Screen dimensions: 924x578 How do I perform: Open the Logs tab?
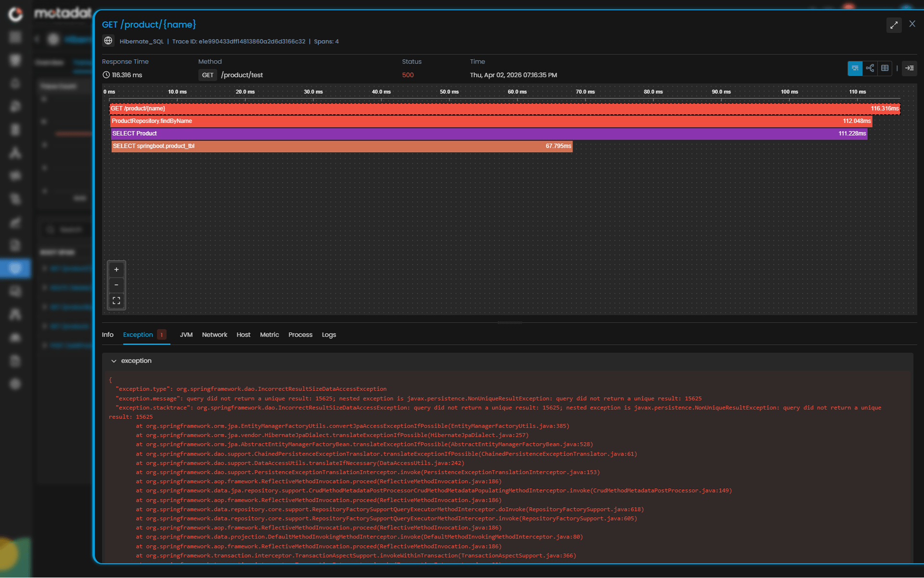328,335
